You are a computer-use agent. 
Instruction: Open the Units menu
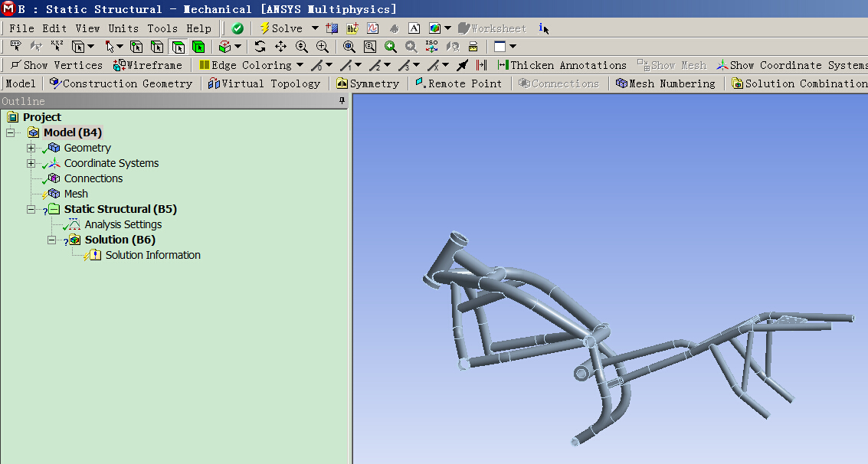123,28
